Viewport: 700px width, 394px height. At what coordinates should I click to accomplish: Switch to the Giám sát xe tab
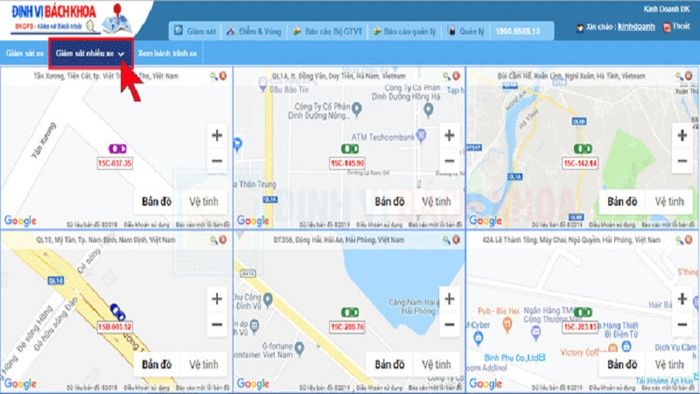tap(25, 53)
